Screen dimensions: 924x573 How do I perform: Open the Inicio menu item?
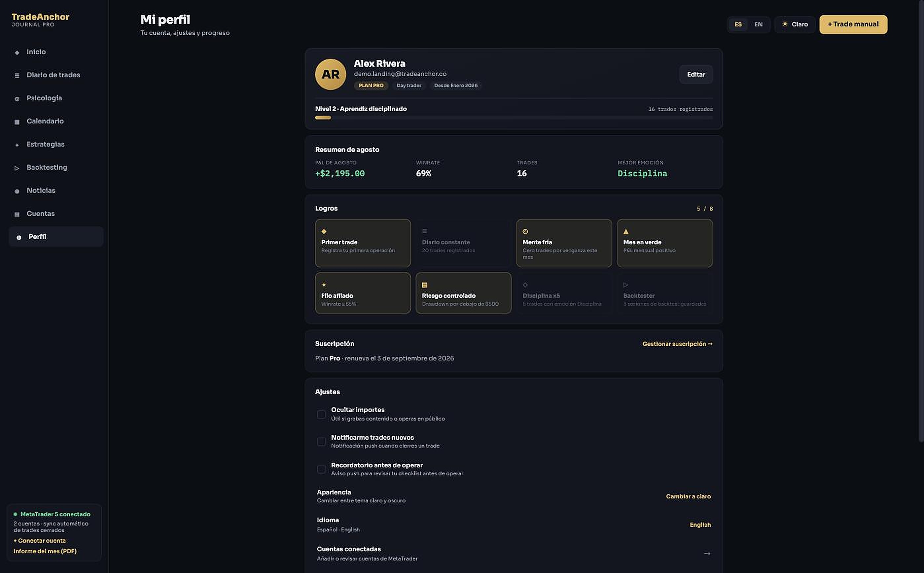pos(56,52)
